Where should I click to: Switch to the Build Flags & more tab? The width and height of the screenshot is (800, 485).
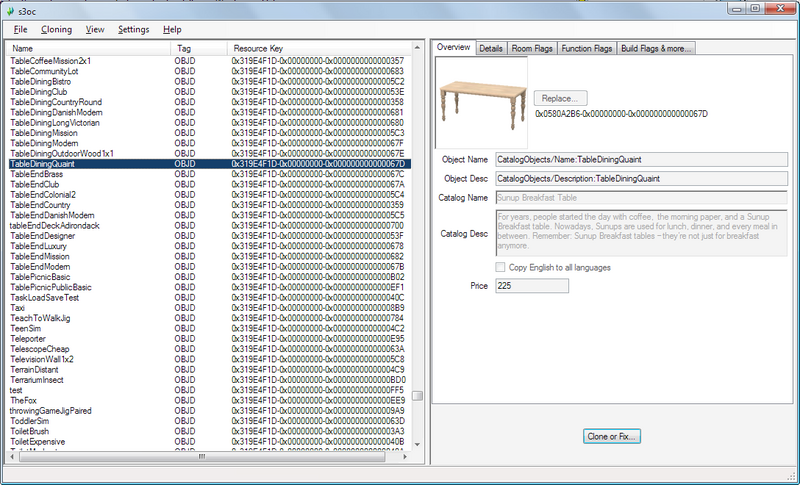[x=656, y=48]
